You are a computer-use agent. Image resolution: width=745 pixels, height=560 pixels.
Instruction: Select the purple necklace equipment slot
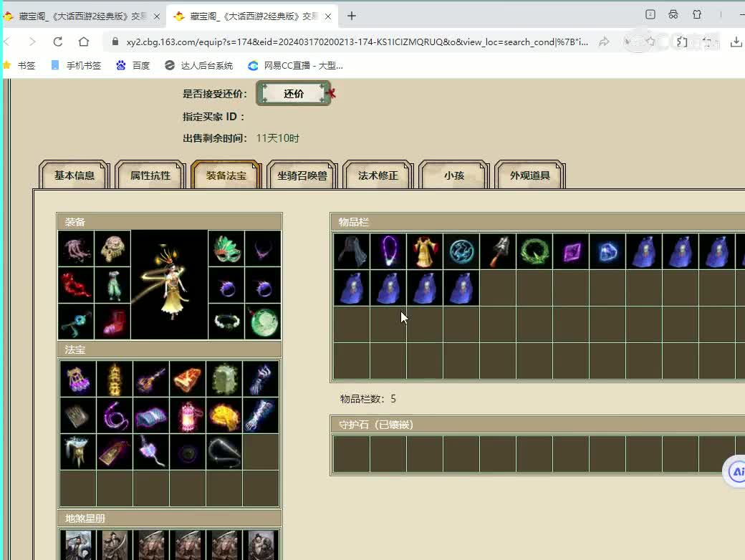click(263, 248)
